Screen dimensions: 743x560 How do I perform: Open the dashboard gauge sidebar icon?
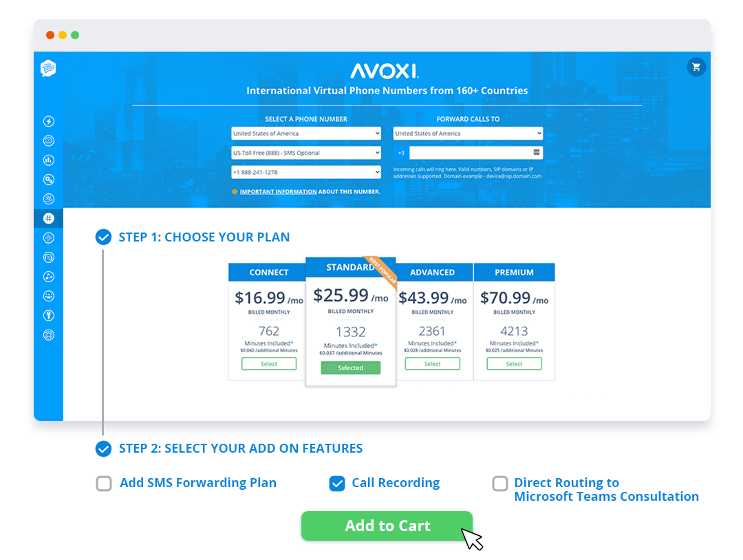pyautogui.click(x=48, y=140)
